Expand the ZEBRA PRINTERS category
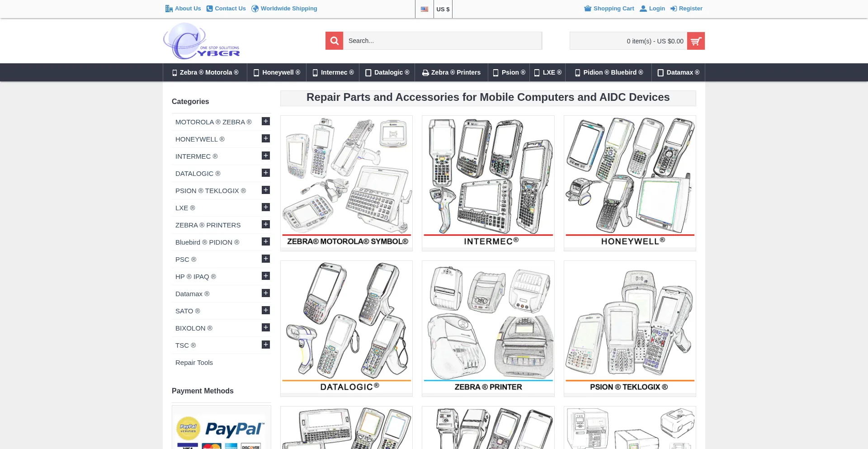 click(x=266, y=224)
